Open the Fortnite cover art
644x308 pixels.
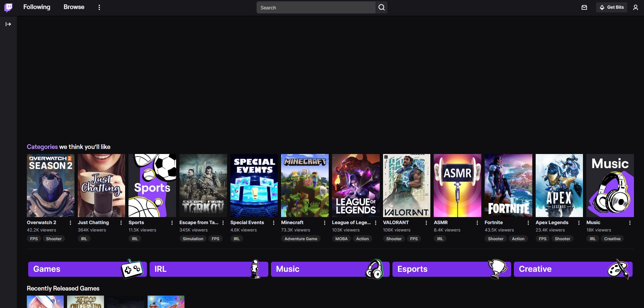coord(508,186)
